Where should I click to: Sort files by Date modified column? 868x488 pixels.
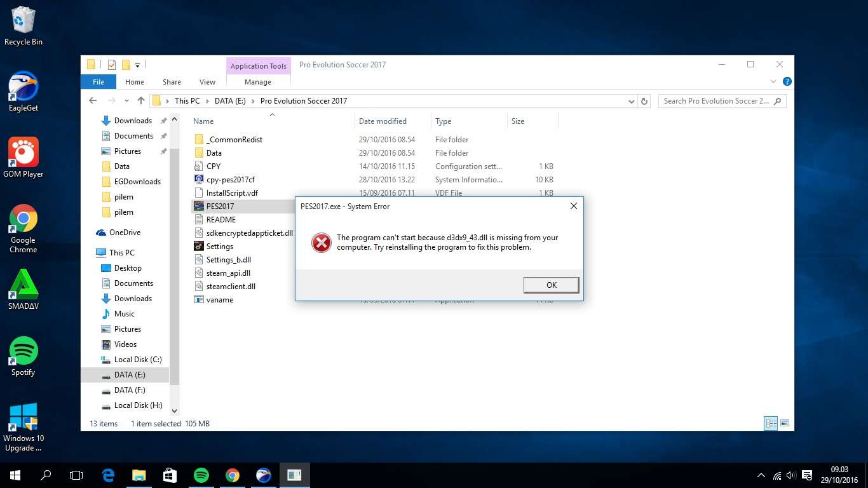coord(383,121)
